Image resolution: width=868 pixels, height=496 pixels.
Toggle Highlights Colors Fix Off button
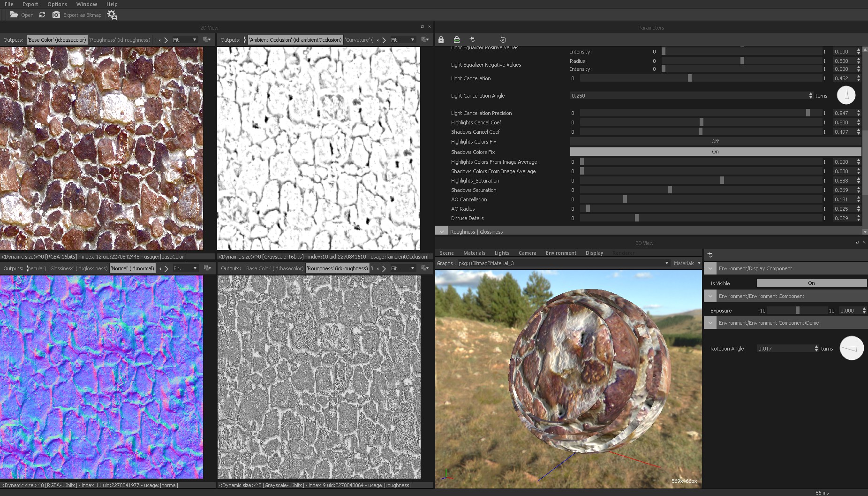click(x=715, y=141)
